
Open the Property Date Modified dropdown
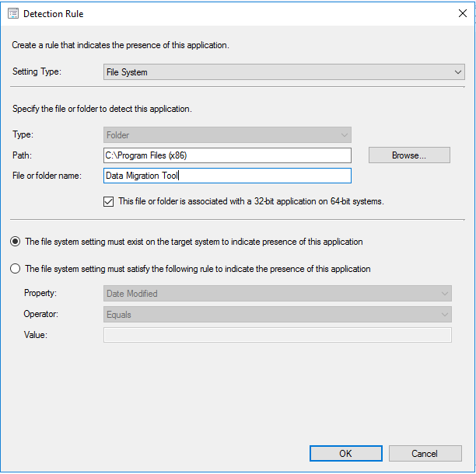[x=278, y=293]
